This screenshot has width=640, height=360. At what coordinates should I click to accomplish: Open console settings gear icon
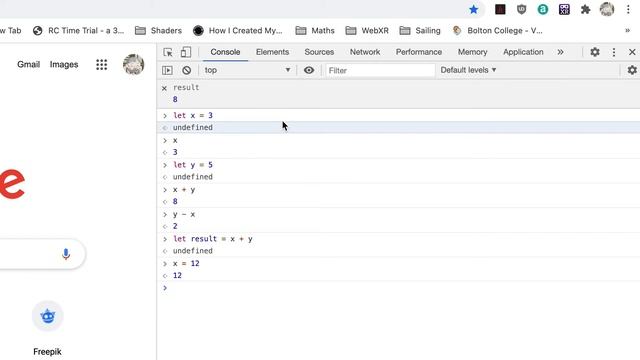point(632,70)
